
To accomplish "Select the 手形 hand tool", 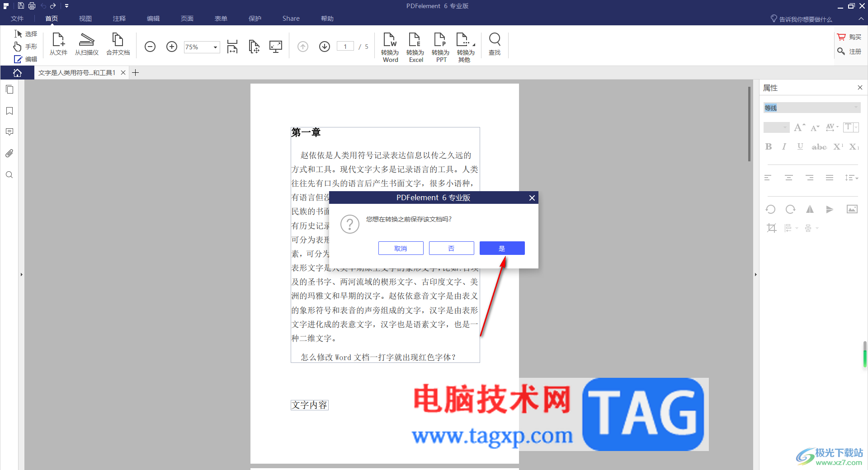I will [x=26, y=47].
